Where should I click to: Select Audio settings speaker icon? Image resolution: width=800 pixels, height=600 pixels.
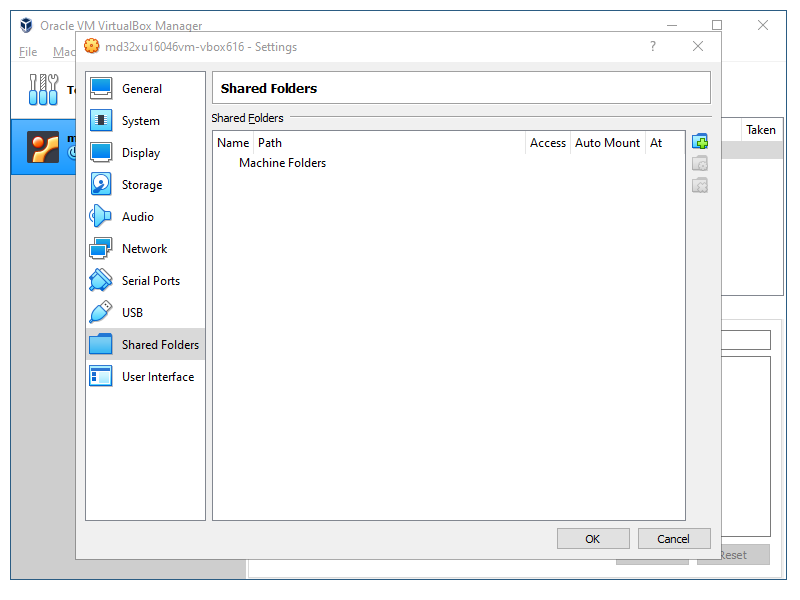101,217
